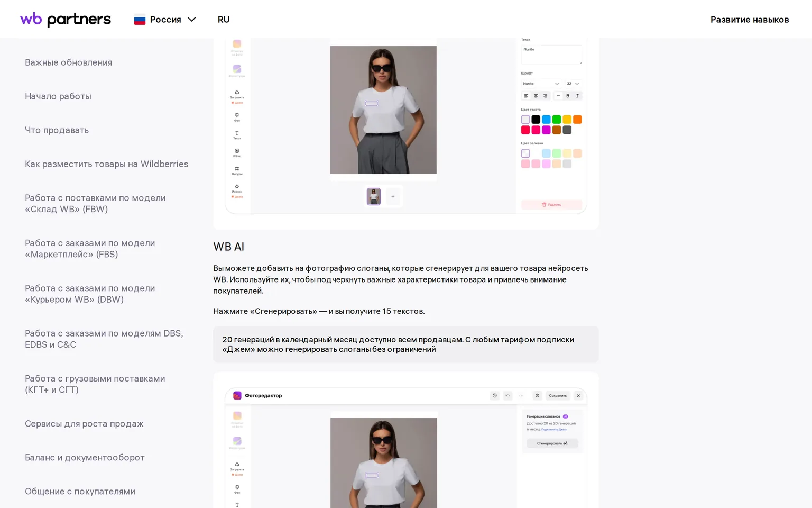Click the redo arrow in the Фоторедактор header
Screen dimensions: 812x508
pyautogui.click(x=521, y=396)
